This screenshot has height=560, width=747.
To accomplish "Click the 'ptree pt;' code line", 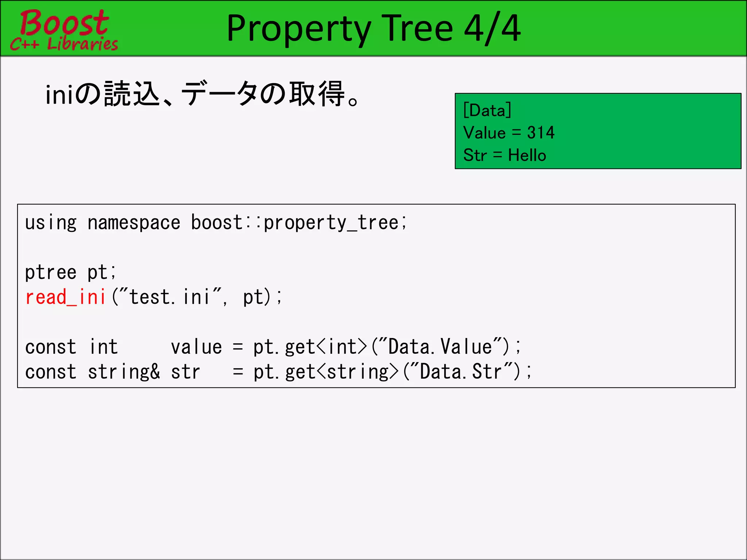I will [x=70, y=272].
